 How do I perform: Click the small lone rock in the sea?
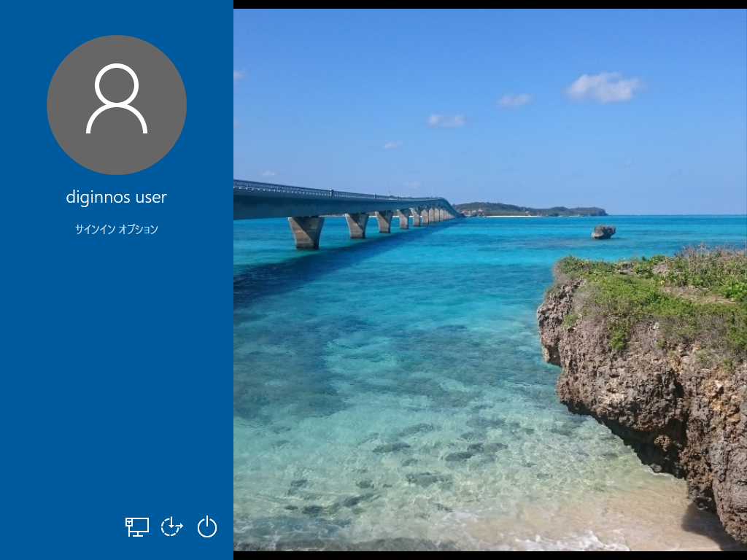[x=603, y=232]
